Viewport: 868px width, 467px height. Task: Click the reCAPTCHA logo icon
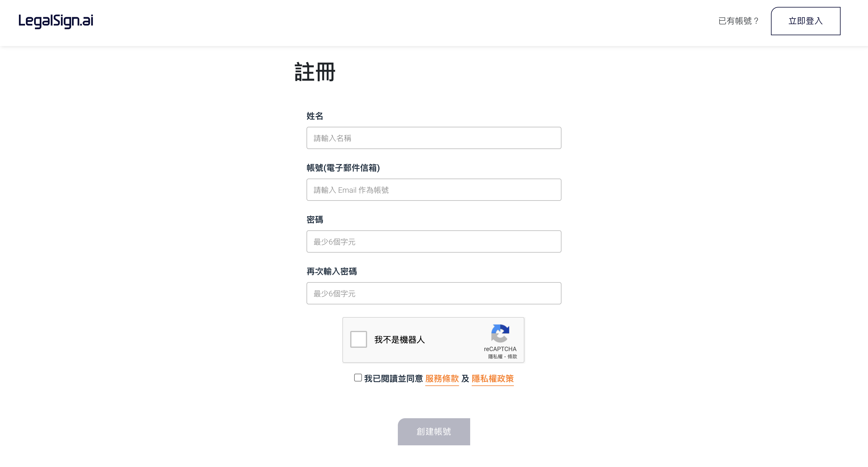(500, 333)
